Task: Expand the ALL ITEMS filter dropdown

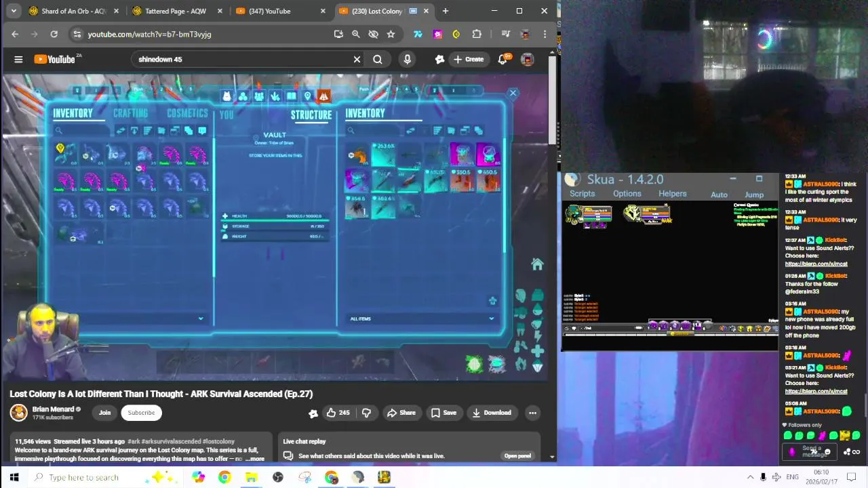Action: click(x=422, y=319)
